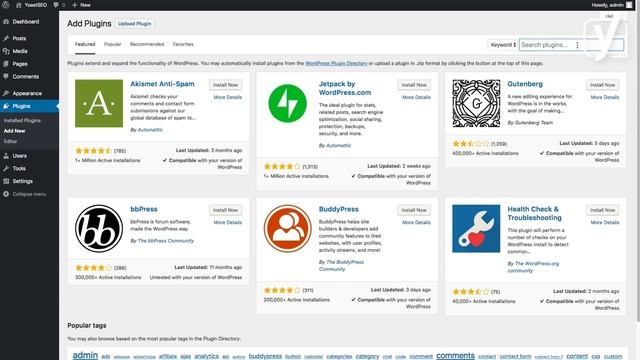This screenshot has height=360, width=640.
Task: Open More Details for Health Check
Action: [x=605, y=222]
